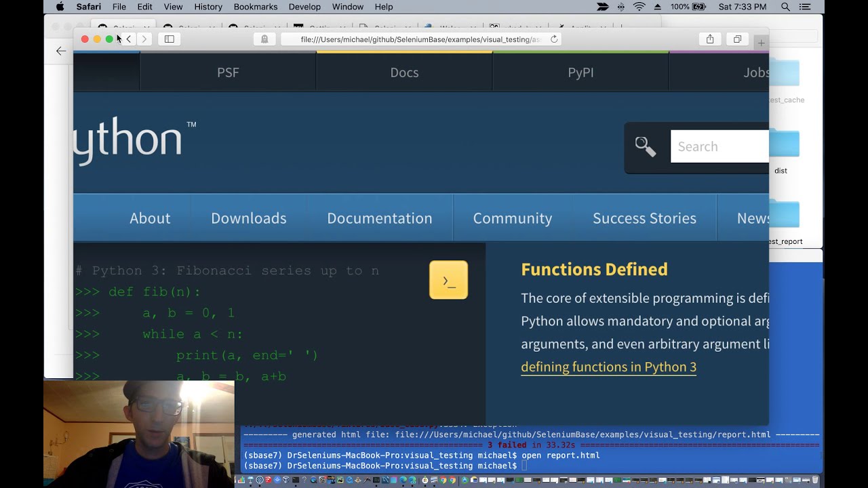Add a new Safari tab
The image size is (868, 488).
click(761, 43)
